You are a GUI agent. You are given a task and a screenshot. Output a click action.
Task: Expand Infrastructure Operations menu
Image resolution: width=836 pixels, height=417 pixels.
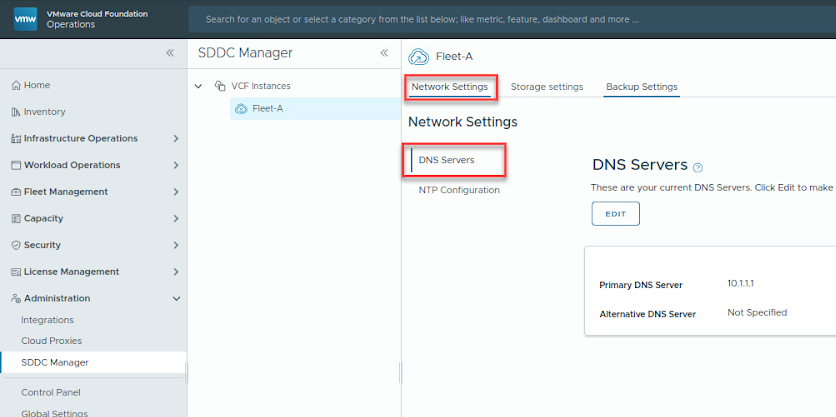176,139
